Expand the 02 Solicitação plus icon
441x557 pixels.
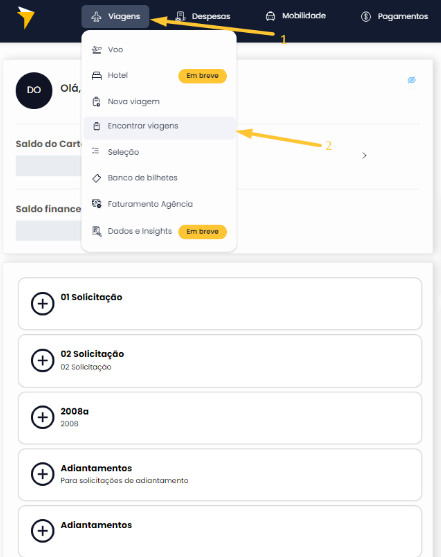tap(43, 361)
